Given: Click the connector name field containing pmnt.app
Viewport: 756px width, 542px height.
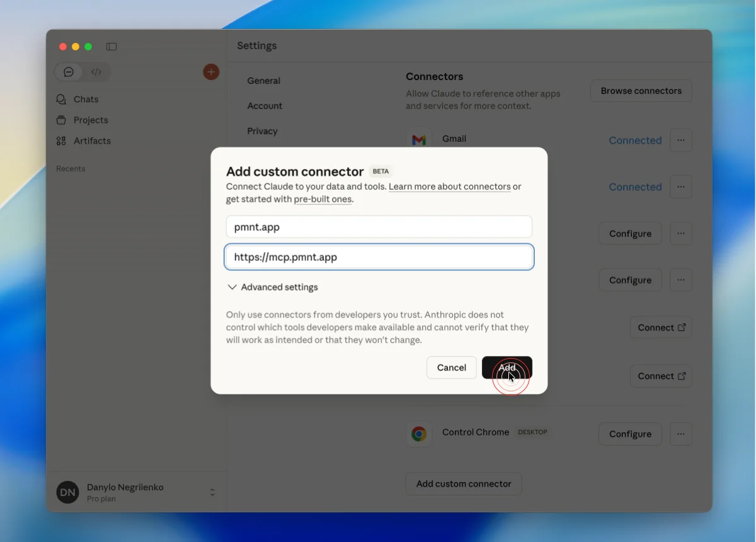Looking at the screenshot, I should [379, 227].
